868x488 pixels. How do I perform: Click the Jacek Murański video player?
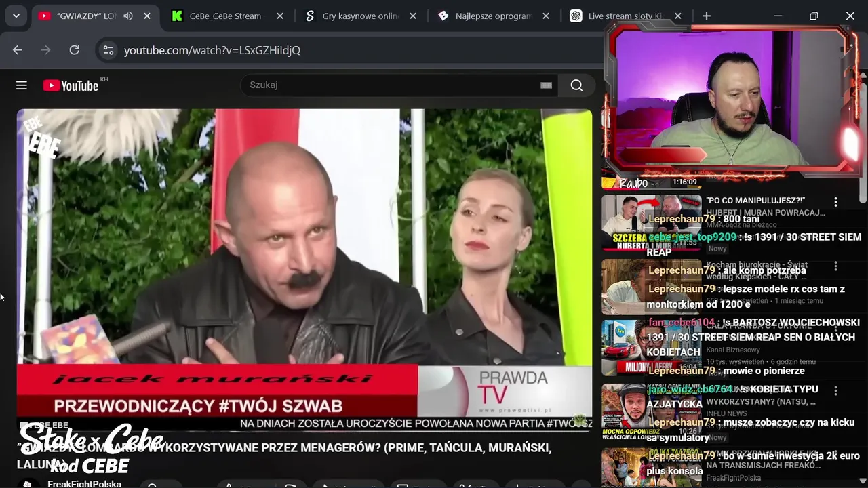point(304,270)
